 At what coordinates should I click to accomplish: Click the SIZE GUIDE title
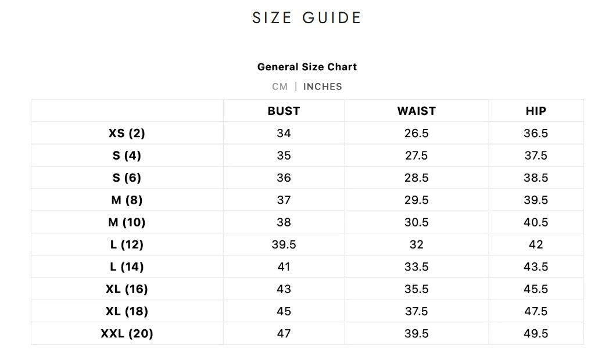[x=307, y=18]
